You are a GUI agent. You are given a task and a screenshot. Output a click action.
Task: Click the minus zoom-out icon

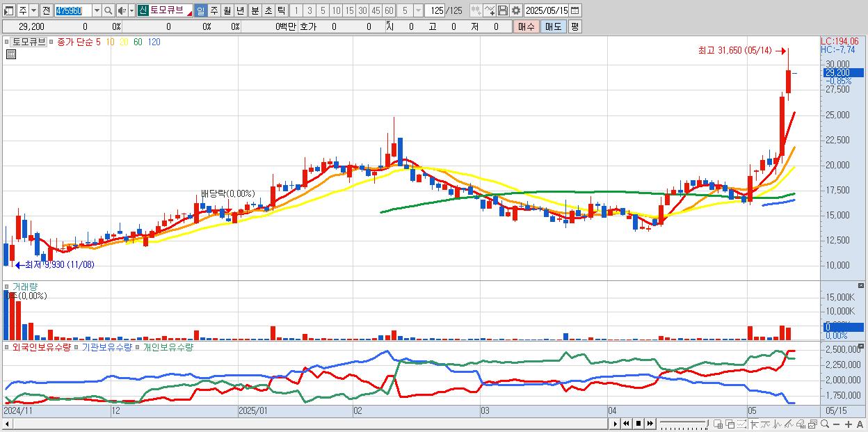pyautogui.click(x=836, y=424)
